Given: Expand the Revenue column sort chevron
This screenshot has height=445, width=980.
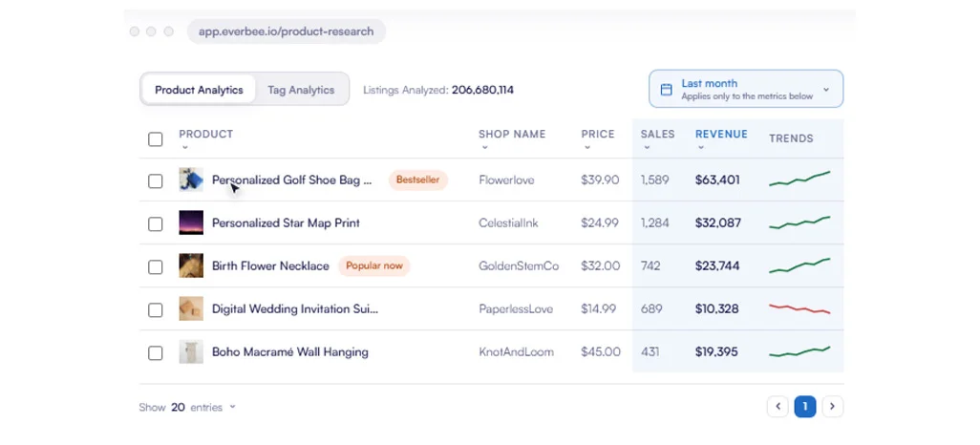Looking at the screenshot, I should point(701,148).
